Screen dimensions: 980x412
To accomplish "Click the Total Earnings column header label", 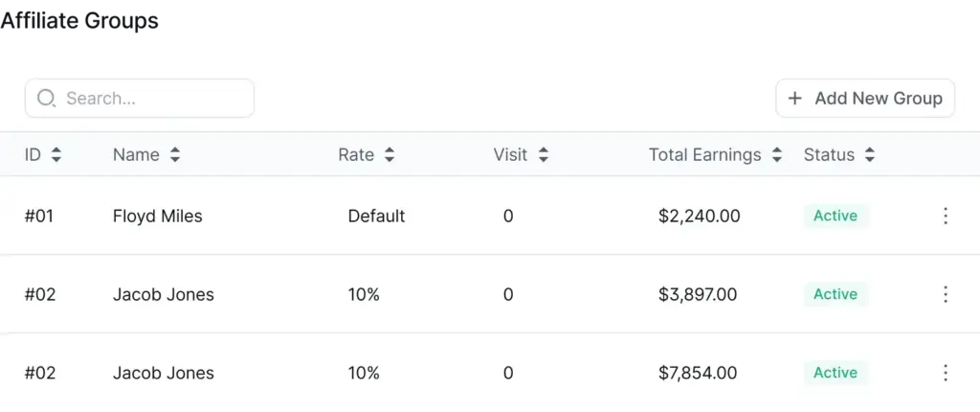I will click(705, 154).
